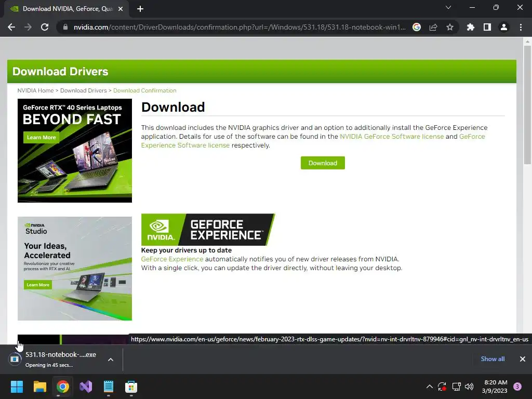Reload the NVIDIA download page

click(x=45, y=27)
